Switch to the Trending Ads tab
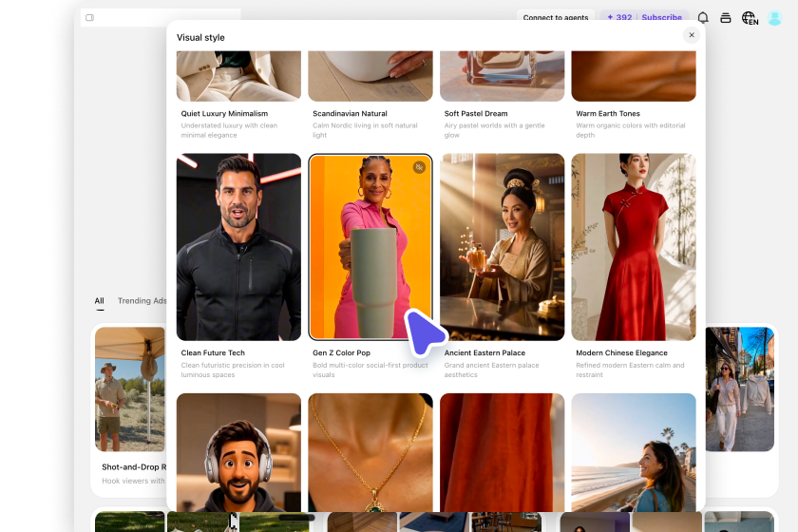798x532 pixels. tap(142, 301)
